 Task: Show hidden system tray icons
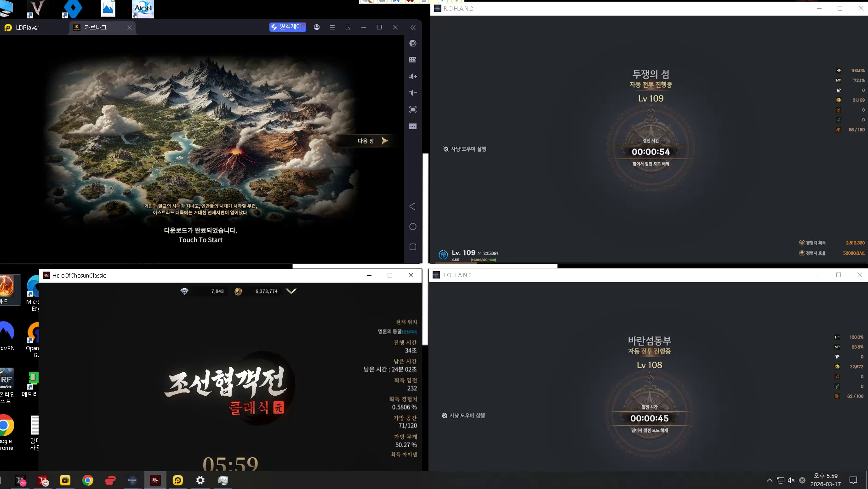click(769, 480)
